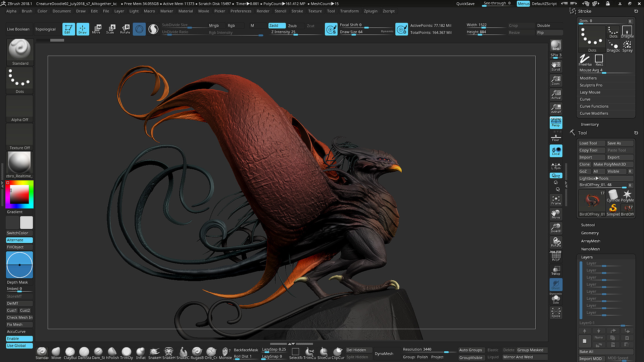Select the Move transform tool in top shelf
This screenshot has width=644, height=362.
(96, 29)
